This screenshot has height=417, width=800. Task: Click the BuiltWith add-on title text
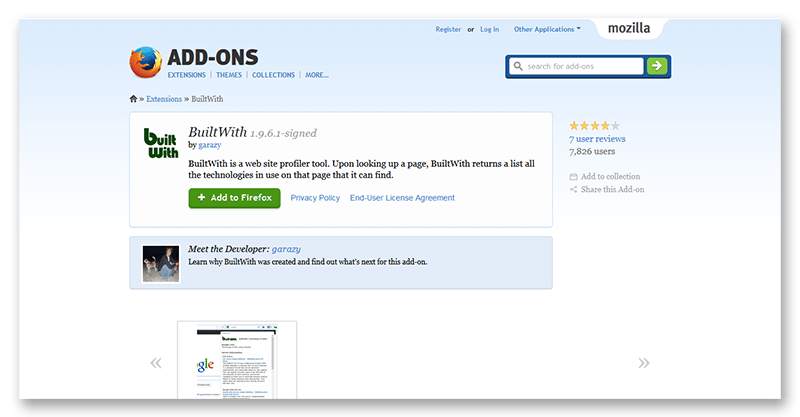point(217,132)
